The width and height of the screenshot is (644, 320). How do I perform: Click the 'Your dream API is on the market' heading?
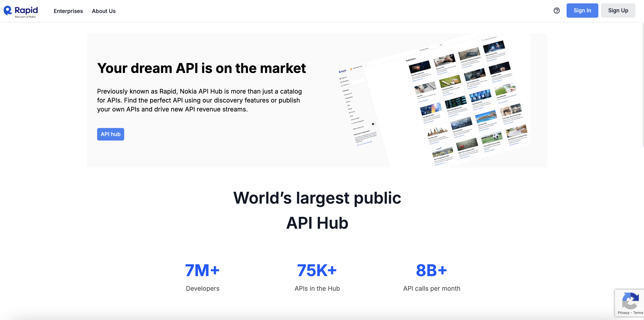(201, 68)
